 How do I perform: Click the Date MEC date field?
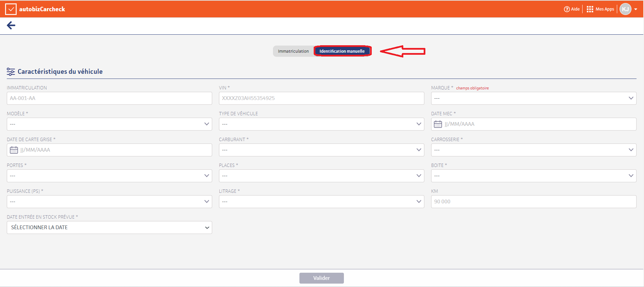tap(534, 124)
